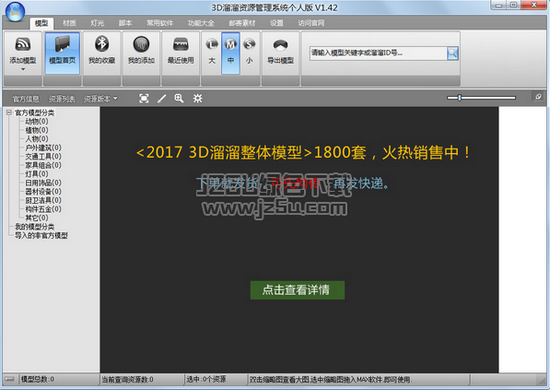Click the thumbnail size slider handle
Image resolution: width=550 pixels, height=390 pixels.
coord(459,98)
